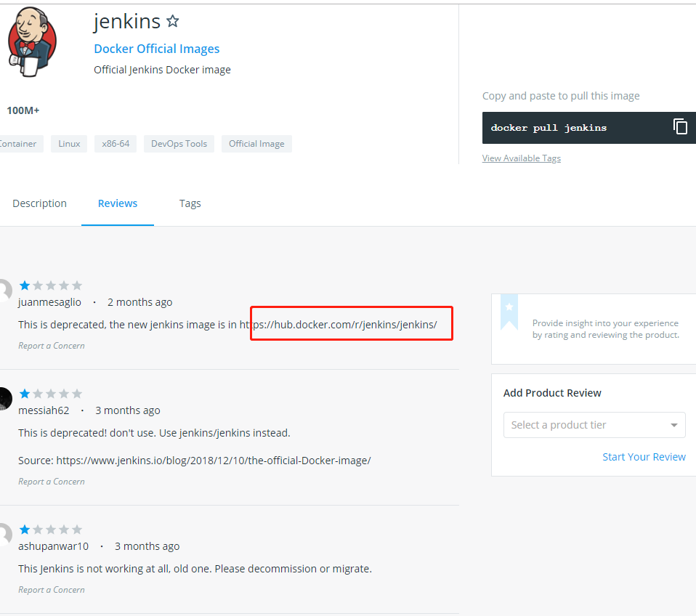This screenshot has height=616, width=696.
Task: Click Start Your Review link
Action: pyautogui.click(x=644, y=457)
